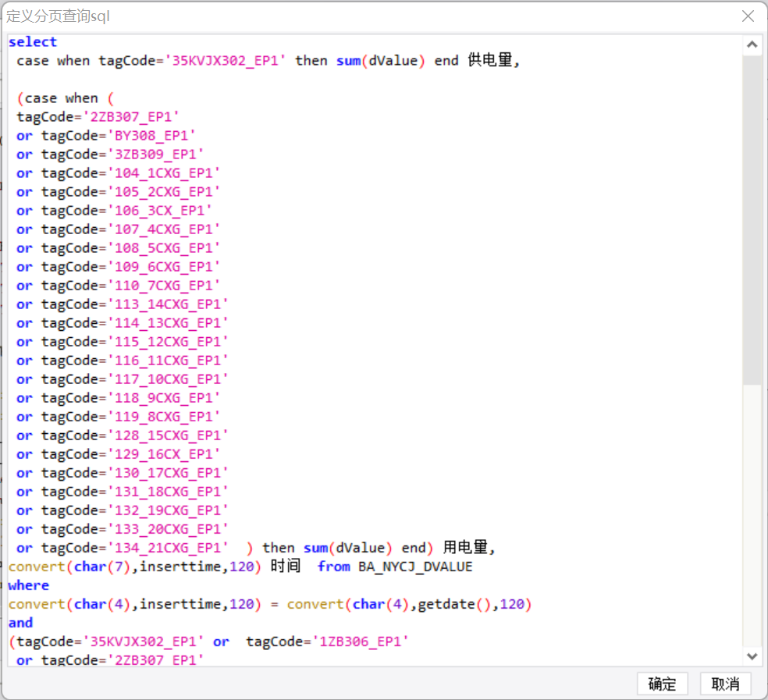Click the line with '118_9CXG_EP1'

(118, 398)
